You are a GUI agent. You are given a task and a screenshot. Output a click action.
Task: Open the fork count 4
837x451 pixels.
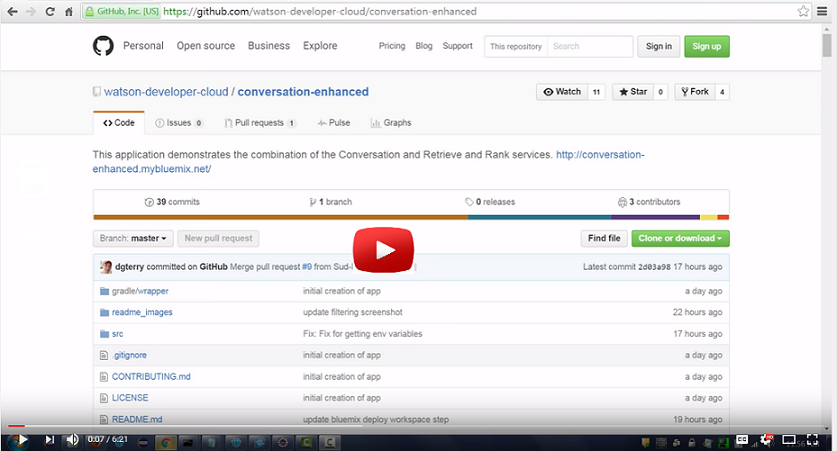tap(722, 92)
